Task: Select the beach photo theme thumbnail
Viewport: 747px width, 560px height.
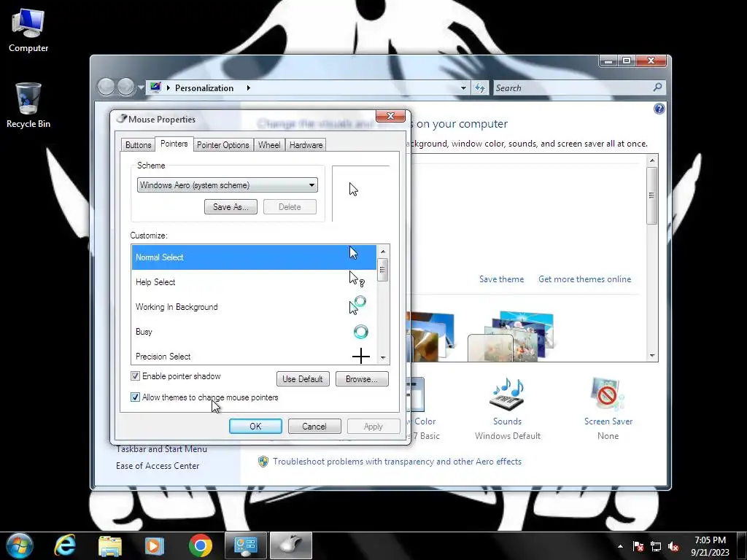Action: (431, 336)
